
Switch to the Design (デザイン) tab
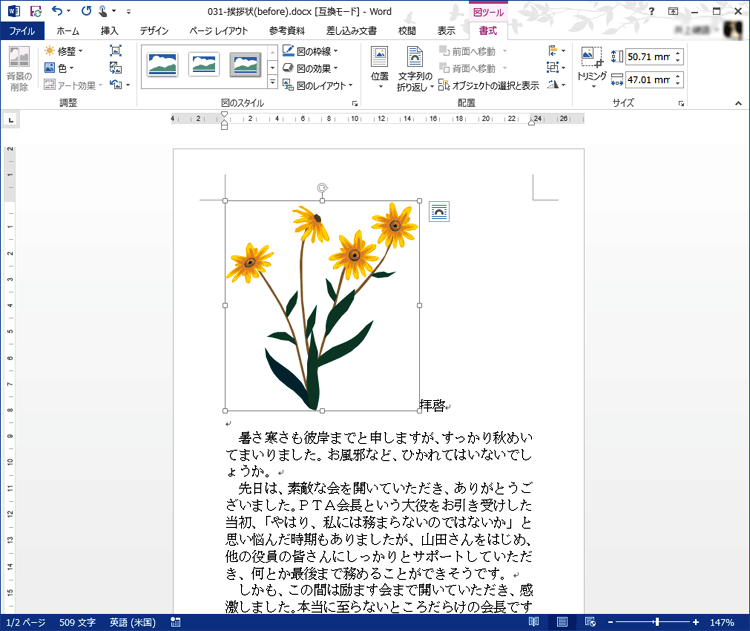(154, 31)
